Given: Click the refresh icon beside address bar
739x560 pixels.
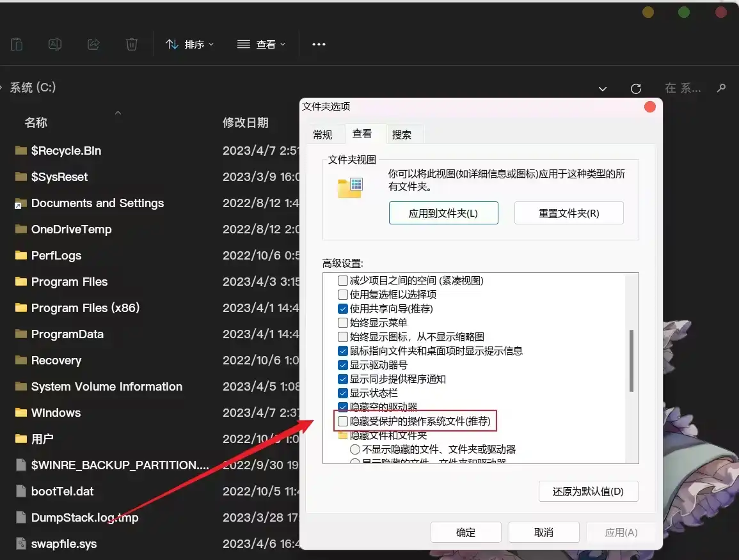Looking at the screenshot, I should 635,88.
